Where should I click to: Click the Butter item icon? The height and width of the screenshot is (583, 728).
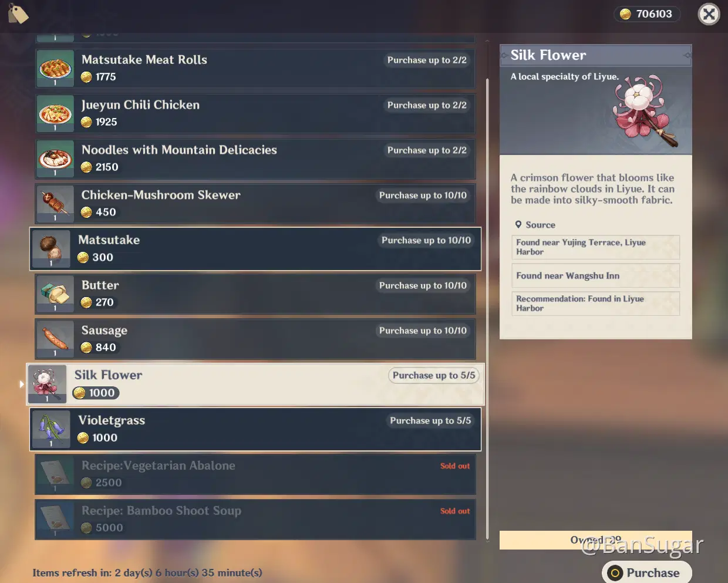tap(55, 294)
